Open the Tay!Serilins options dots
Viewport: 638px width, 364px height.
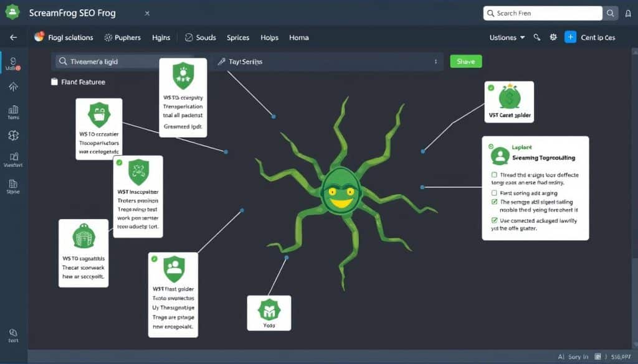pos(436,62)
